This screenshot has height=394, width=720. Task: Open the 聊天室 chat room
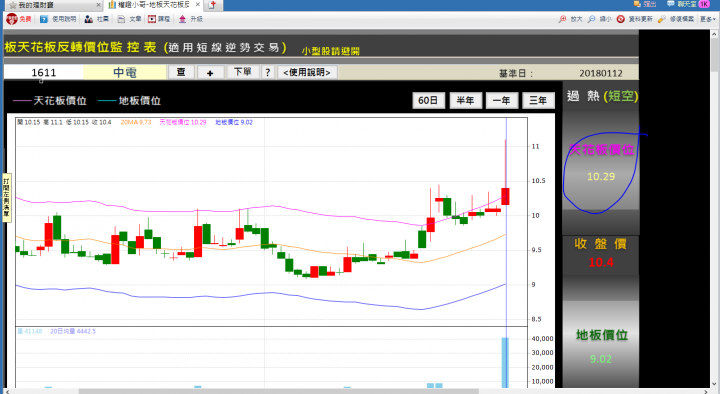point(681,4)
